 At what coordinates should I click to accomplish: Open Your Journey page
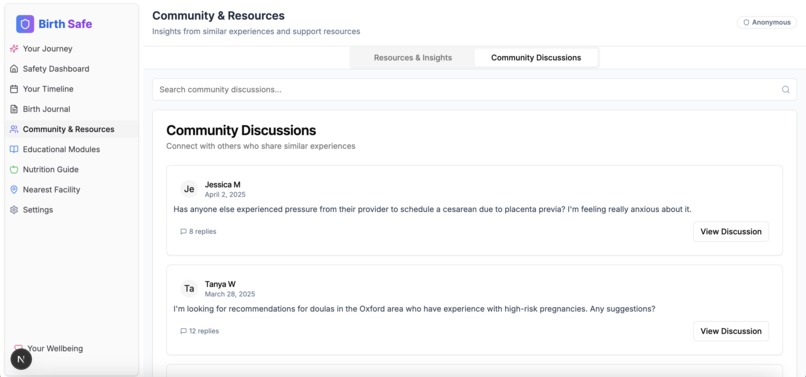click(72, 49)
